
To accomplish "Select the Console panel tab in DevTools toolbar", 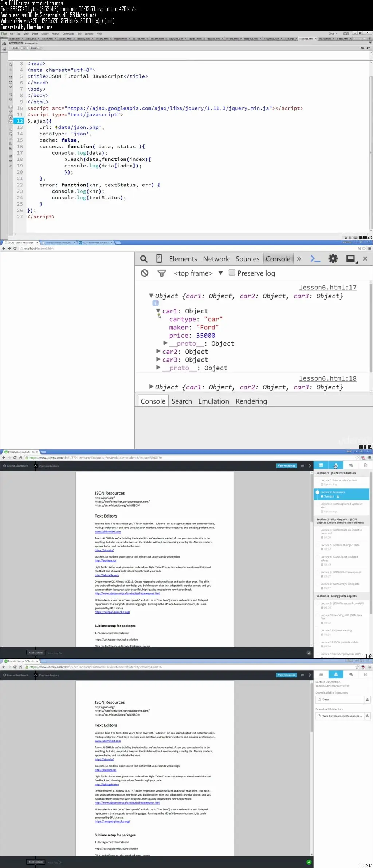I will 278,259.
